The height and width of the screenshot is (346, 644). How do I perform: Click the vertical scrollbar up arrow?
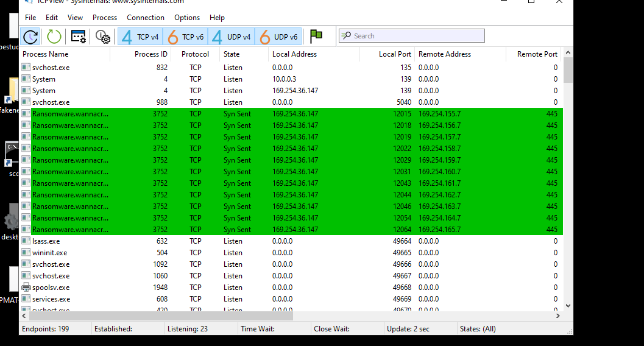(x=568, y=52)
